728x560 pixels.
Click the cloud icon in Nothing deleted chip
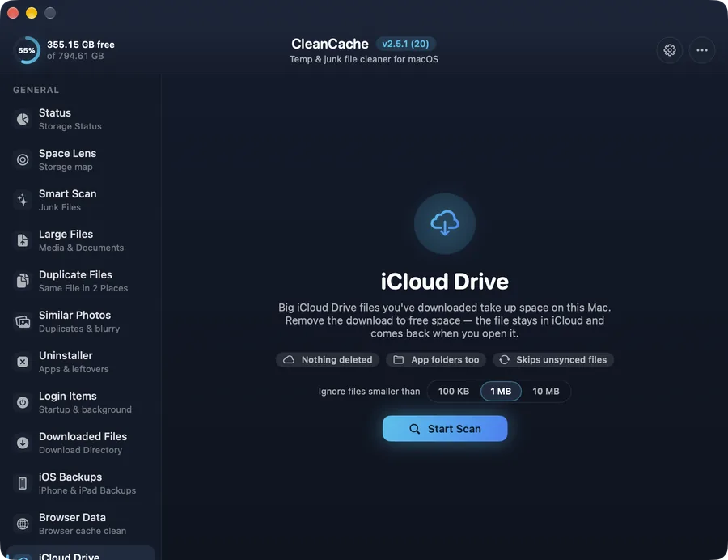(x=289, y=360)
